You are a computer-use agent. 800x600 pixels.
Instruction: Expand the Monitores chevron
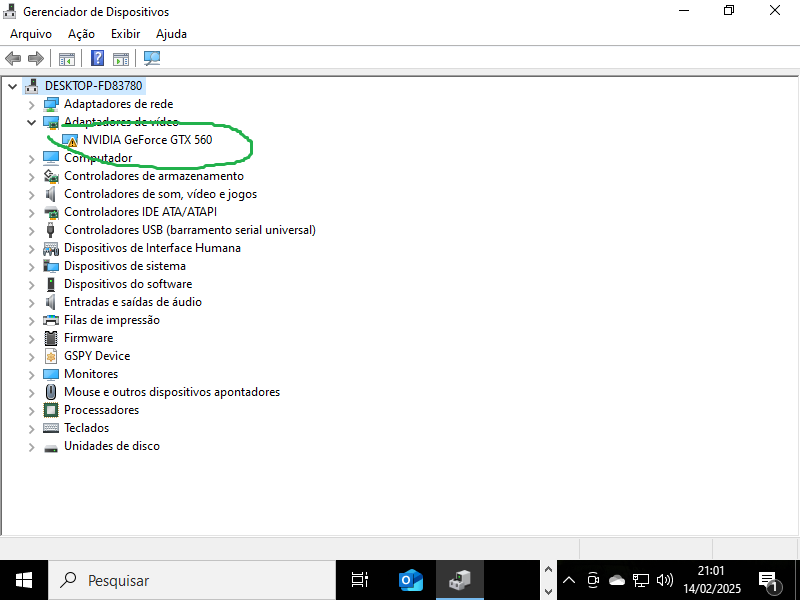pos(32,374)
